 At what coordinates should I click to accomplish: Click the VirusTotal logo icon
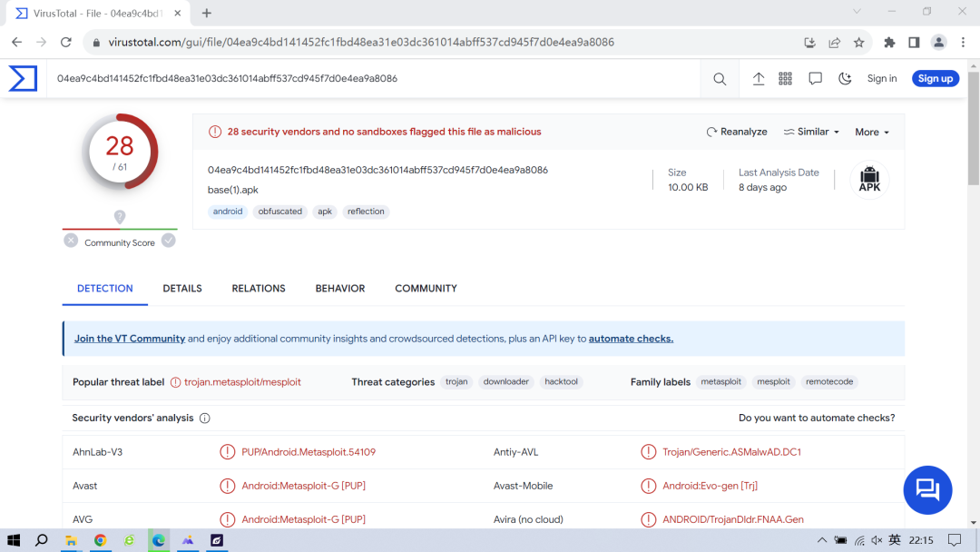click(23, 78)
